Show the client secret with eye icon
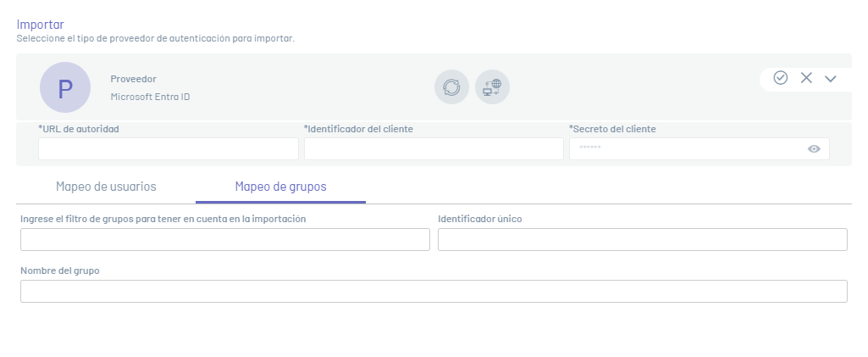The width and height of the screenshot is (868, 357). click(814, 148)
